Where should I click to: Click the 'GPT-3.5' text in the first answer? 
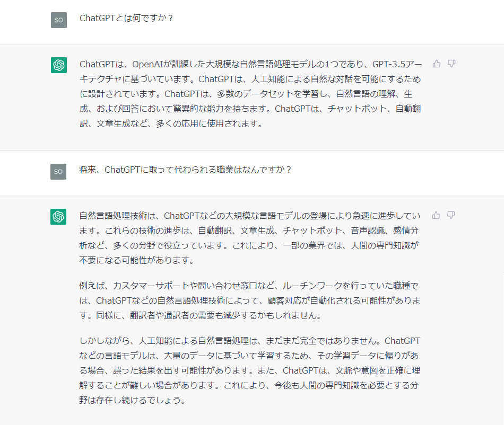(x=388, y=64)
